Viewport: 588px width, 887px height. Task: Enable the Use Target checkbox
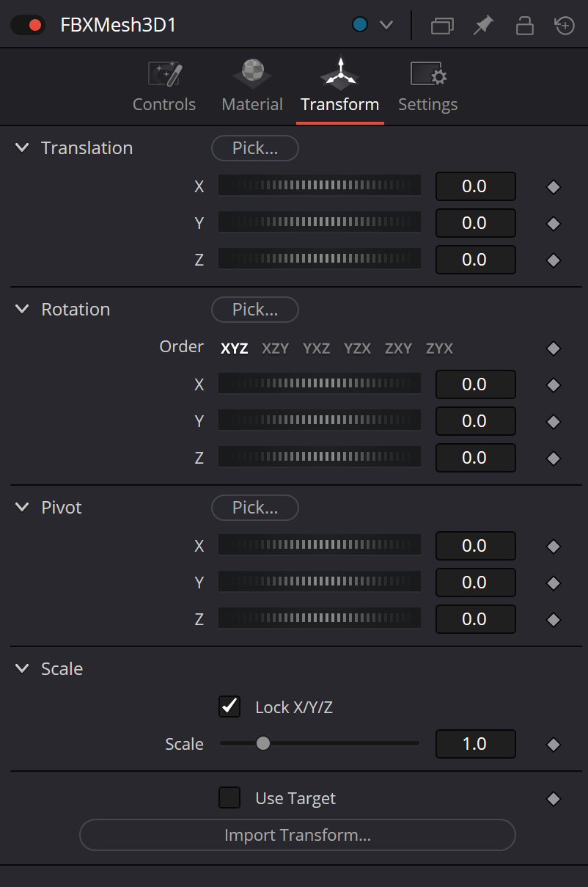pyautogui.click(x=229, y=797)
